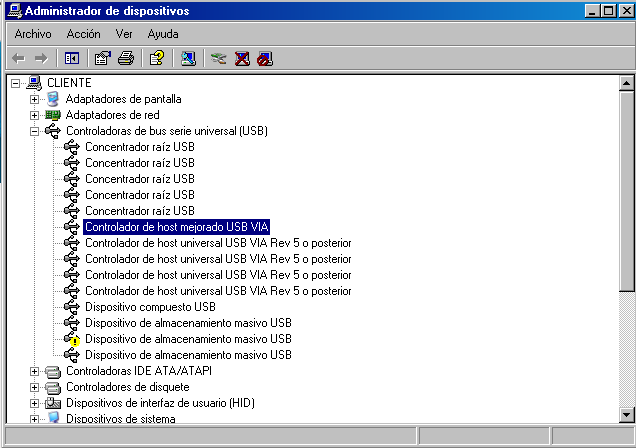The width and height of the screenshot is (636, 448).
Task: Click the uninstall device toolbar icon
Action: (242, 59)
